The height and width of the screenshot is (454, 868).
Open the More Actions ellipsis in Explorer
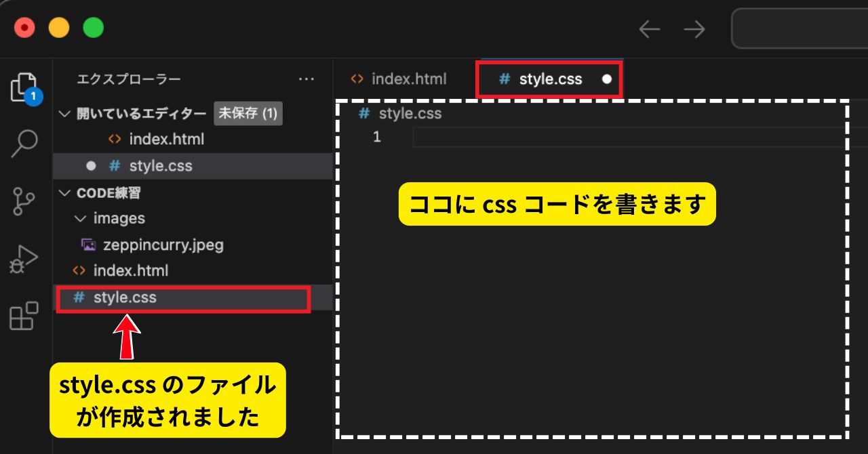[307, 79]
